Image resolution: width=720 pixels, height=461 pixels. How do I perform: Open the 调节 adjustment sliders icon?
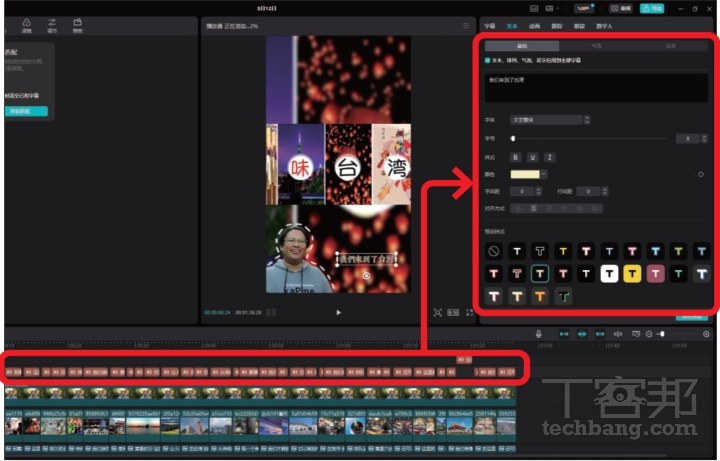[52, 25]
